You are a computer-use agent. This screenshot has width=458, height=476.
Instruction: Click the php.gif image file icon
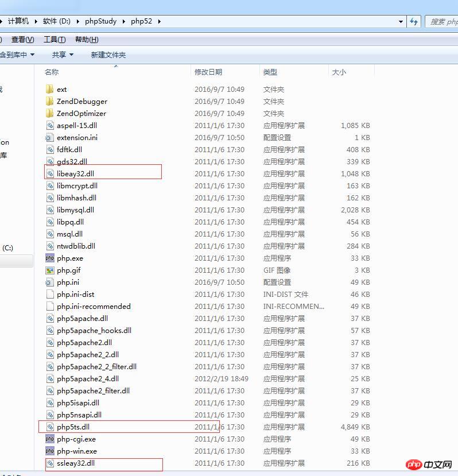click(50, 270)
